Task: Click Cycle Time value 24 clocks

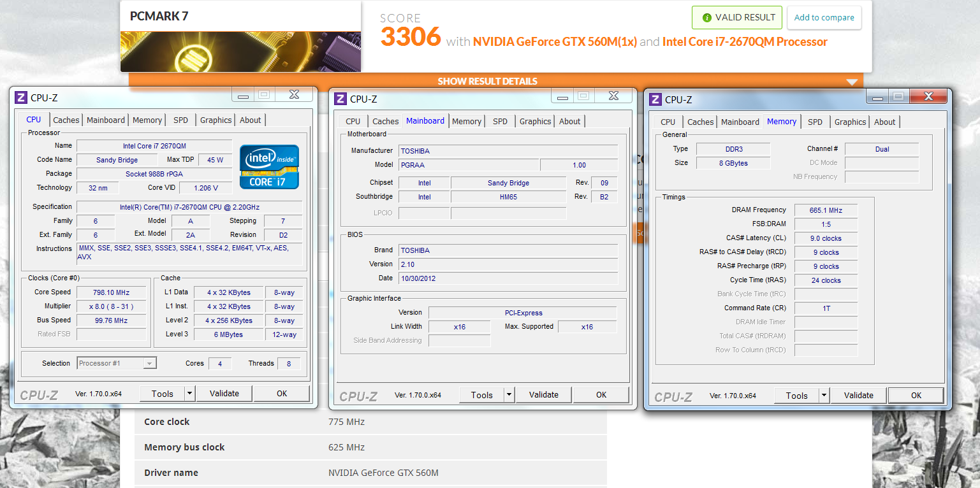Action: 826,280
